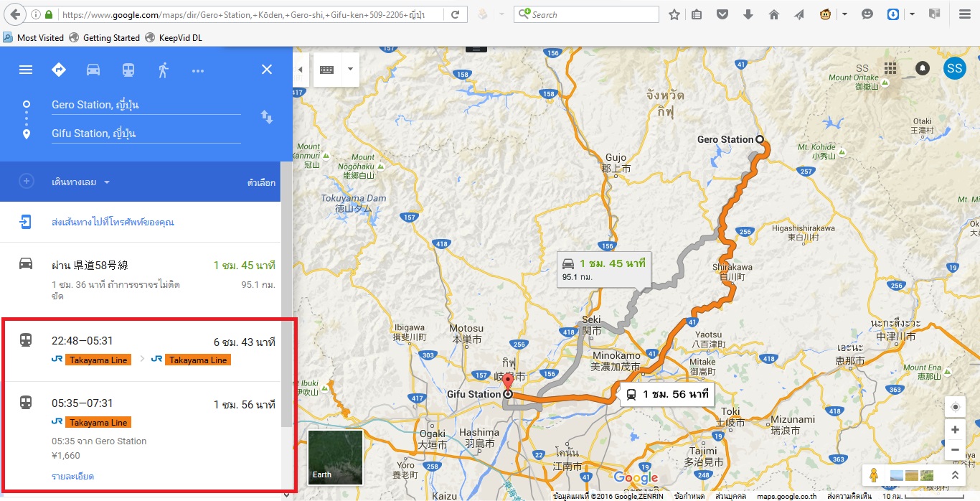Open the Google Maps hamburger menu
The image size is (980, 501).
(x=26, y=70)
